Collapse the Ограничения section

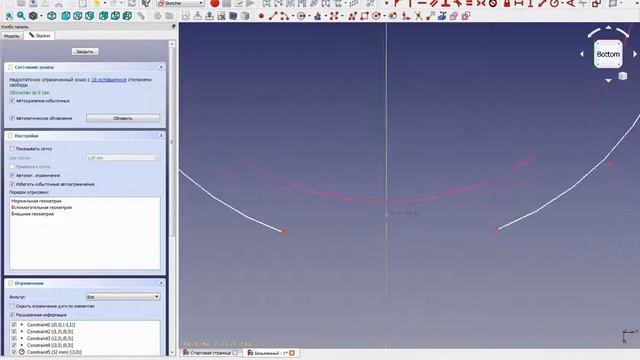coord(161,283)
